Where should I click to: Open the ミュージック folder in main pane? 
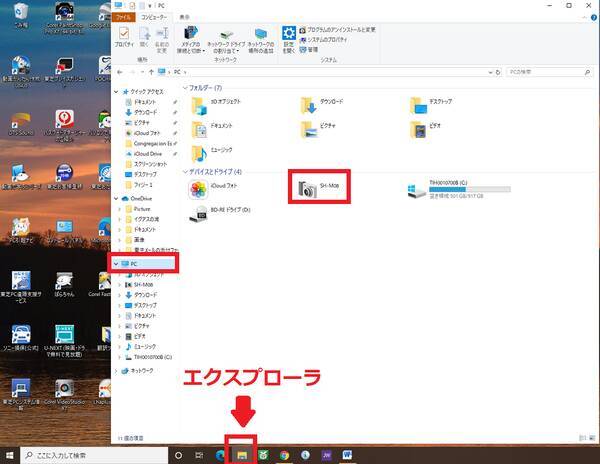coord(203,151)
